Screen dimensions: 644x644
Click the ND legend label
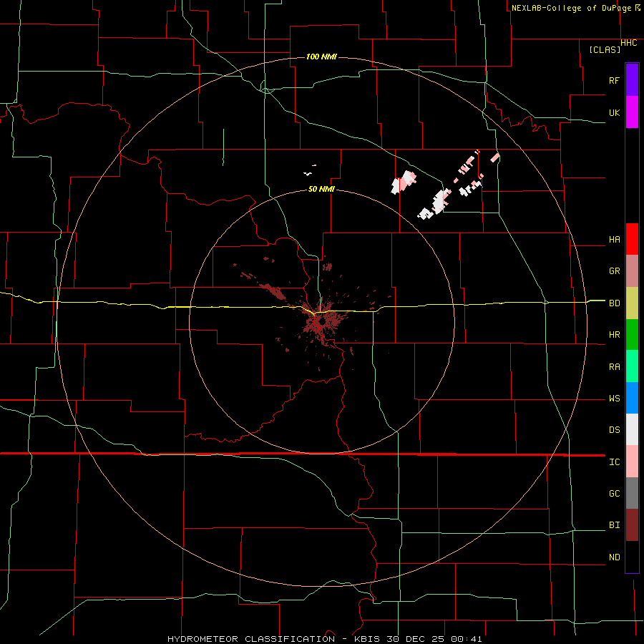tap(614, 557)
